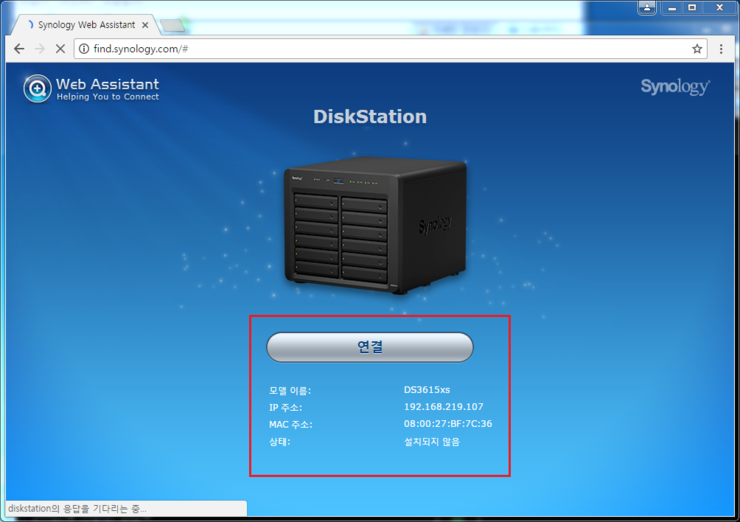The height and width of the screenshot is (522, 740).
Task: Click the Synology brand logo
Action: pos(675,87)
